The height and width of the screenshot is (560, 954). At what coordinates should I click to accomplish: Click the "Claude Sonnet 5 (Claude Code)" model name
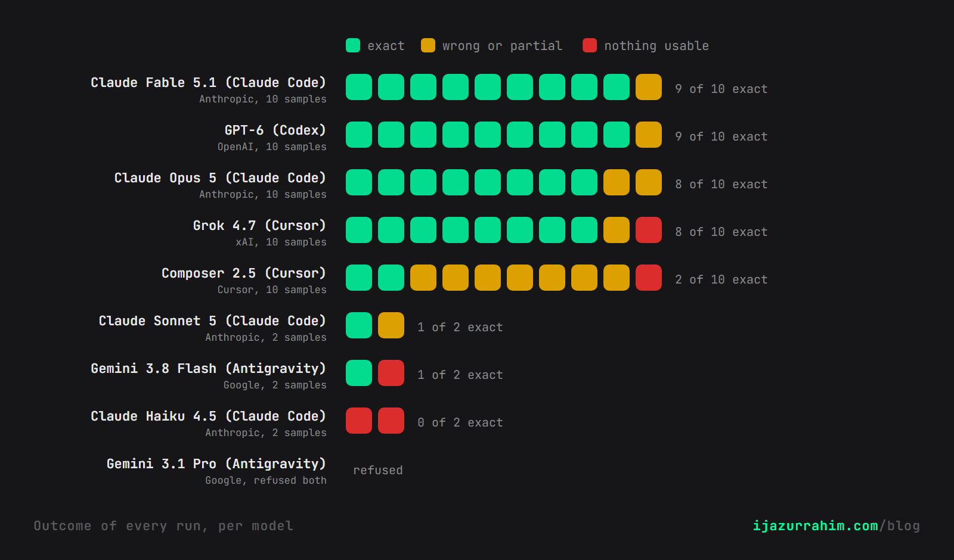212,321
